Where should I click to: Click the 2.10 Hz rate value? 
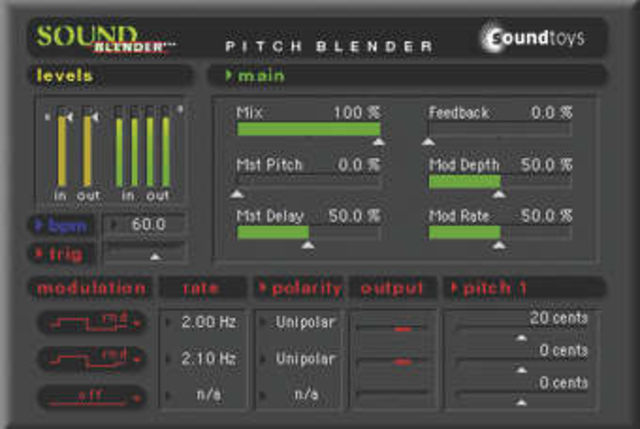pyautogui.click(x=209, y=358)
